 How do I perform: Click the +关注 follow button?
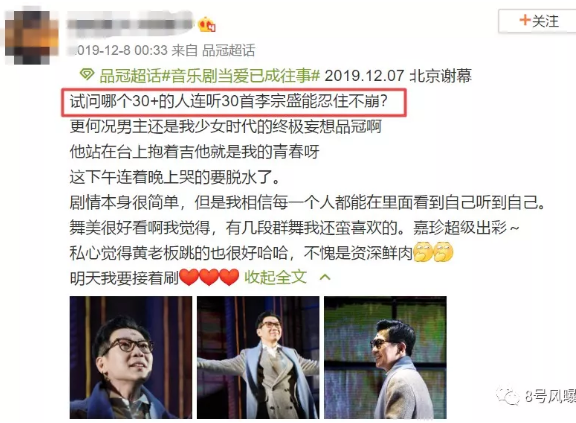538,21
